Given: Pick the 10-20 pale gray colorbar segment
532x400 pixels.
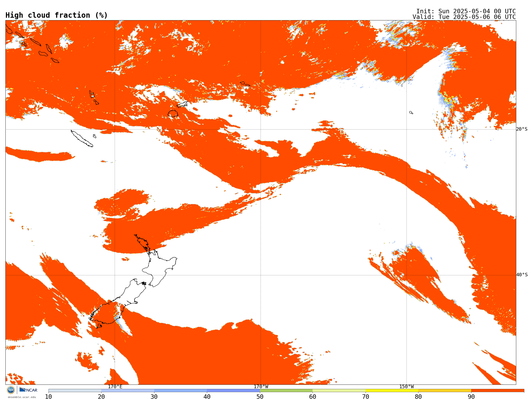Looking at the screenshot, I should point(75,390).
